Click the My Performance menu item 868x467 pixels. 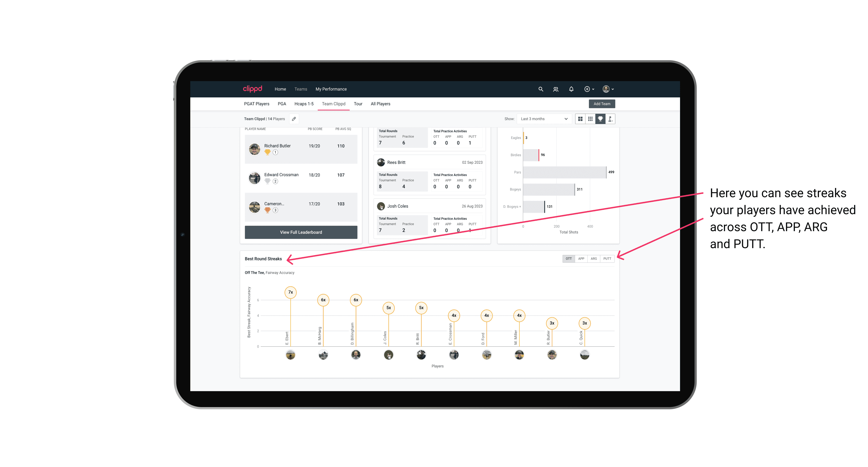(331, 89)
